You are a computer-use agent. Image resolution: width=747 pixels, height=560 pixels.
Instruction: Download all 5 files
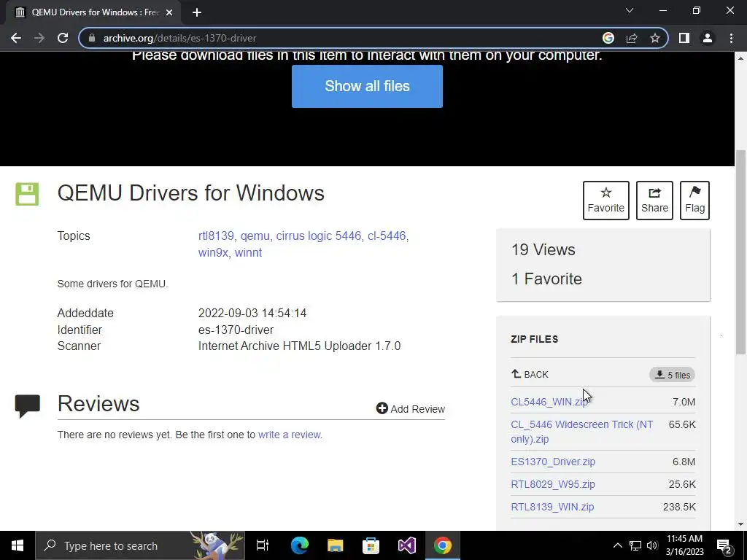[x=672, y=375]
